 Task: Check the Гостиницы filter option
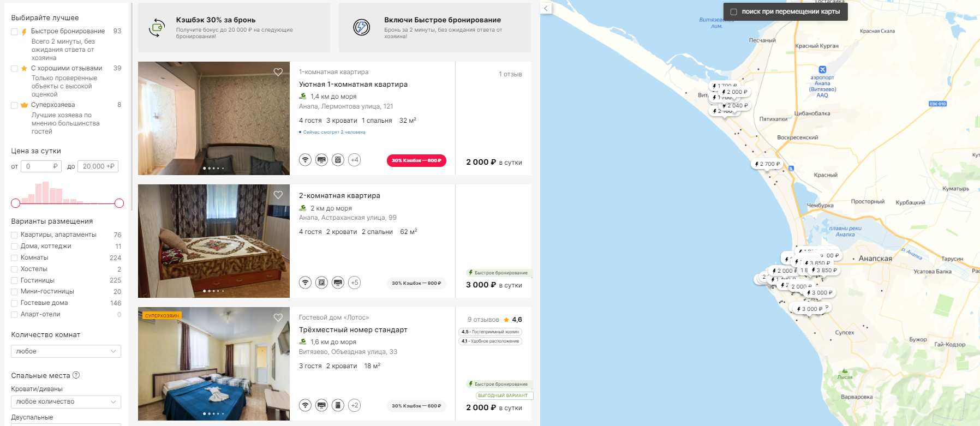15,280
